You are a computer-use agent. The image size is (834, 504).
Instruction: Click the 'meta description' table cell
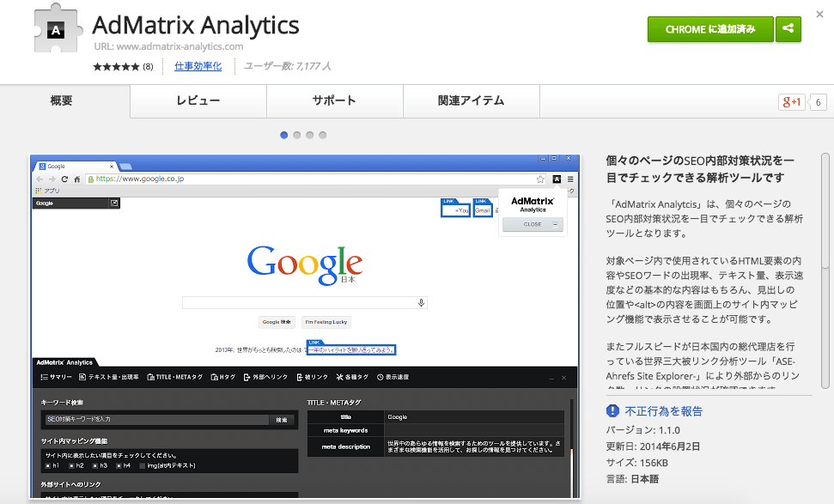346,447
